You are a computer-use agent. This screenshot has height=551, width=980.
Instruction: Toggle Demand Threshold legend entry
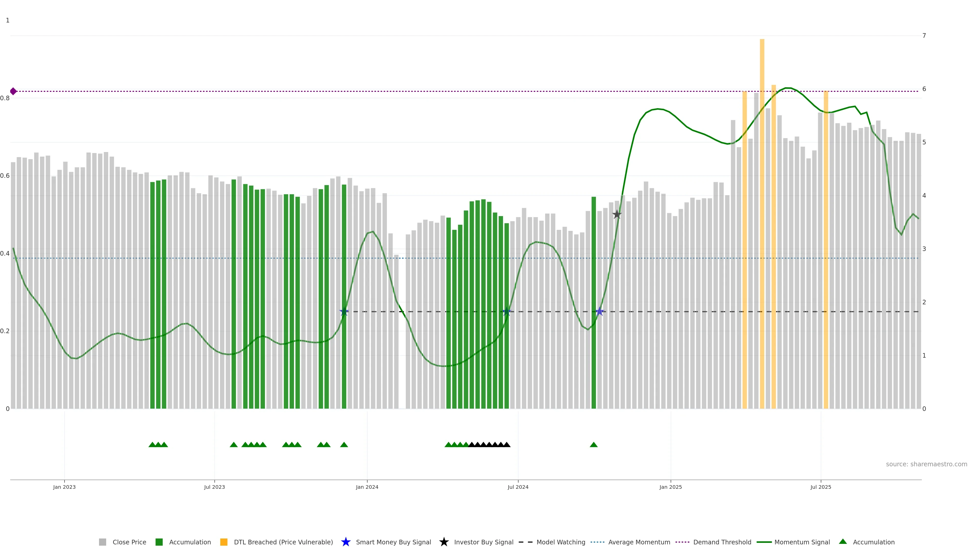[x=722, y=542]
